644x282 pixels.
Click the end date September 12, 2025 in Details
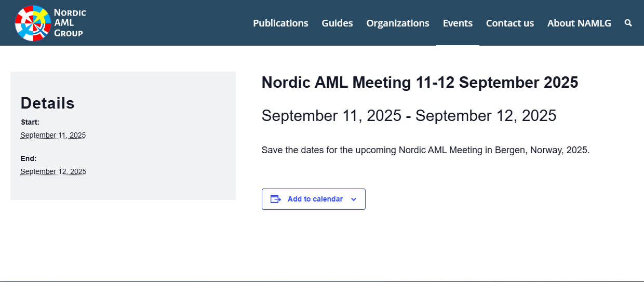click(x=53, y=171)
